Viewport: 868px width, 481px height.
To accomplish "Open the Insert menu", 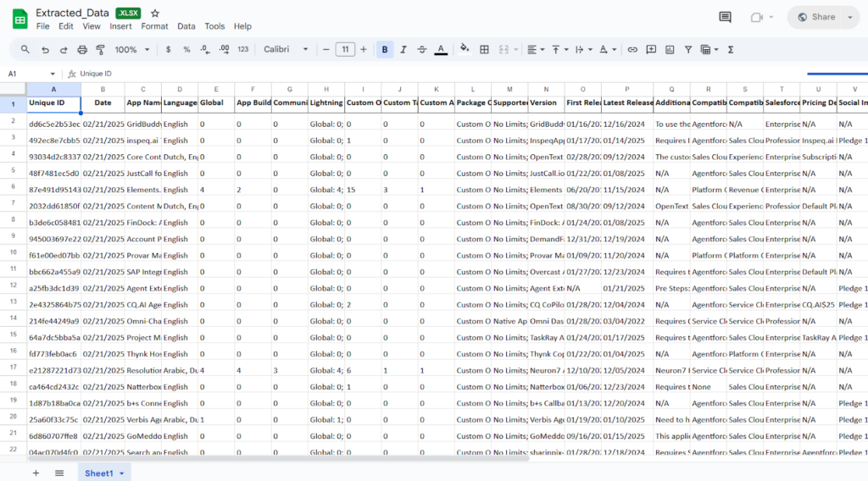I will point(120,26).
